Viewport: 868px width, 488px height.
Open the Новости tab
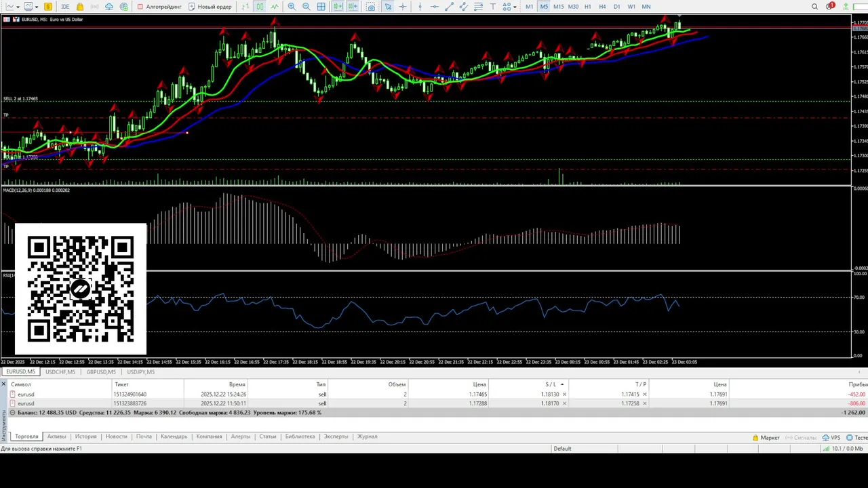click(x=116, y=436)
